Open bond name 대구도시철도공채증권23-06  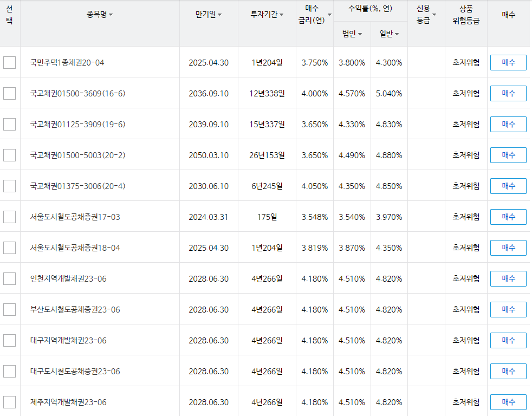[x=75, y=372]
